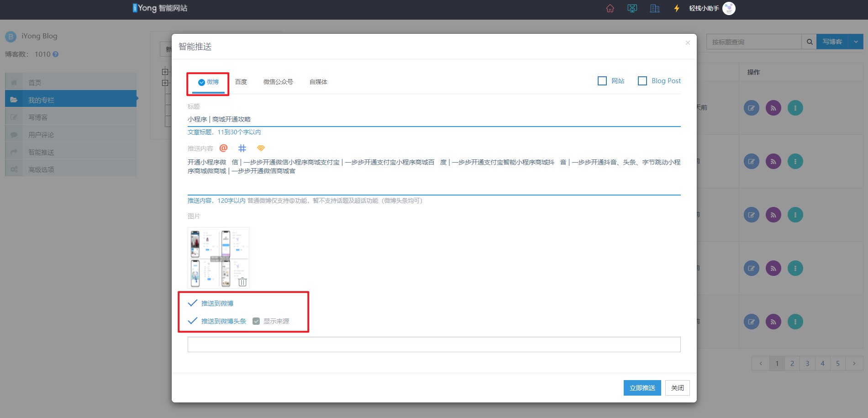Viewport: 868px width, 418px height.
Task: Click the lightning bolt icon
Action: click(x=677, y=8)
